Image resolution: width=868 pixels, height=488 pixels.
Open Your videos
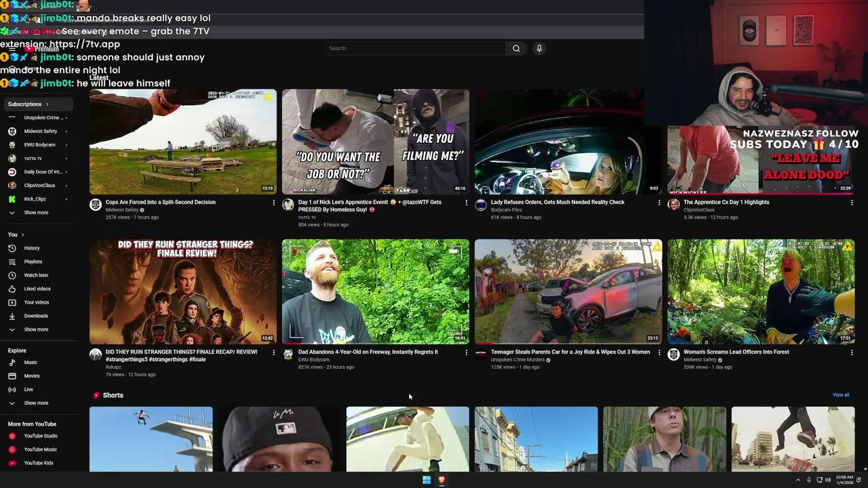click(x=37, y=302)
